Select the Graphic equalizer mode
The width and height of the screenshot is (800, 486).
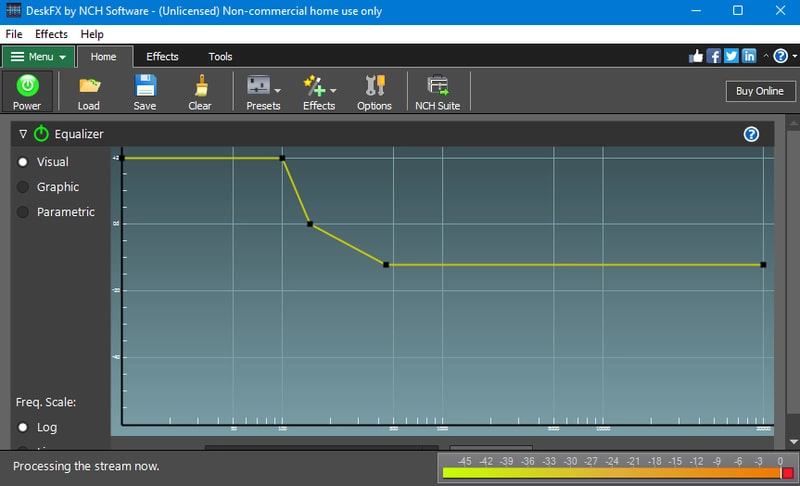[23, 187]
